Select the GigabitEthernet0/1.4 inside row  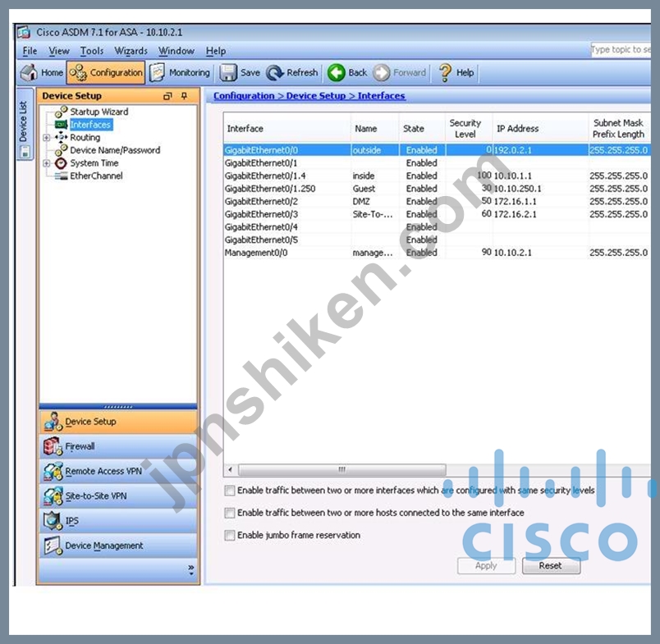point(437,176)
